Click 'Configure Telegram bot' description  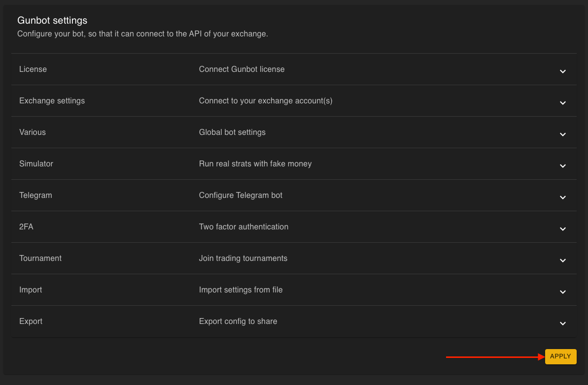241,195
